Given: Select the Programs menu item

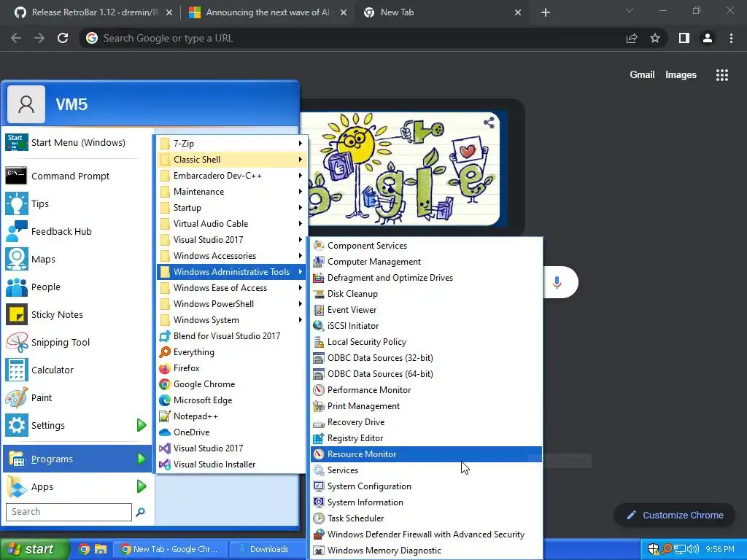Looking at the screenshot, I should 77,459.
